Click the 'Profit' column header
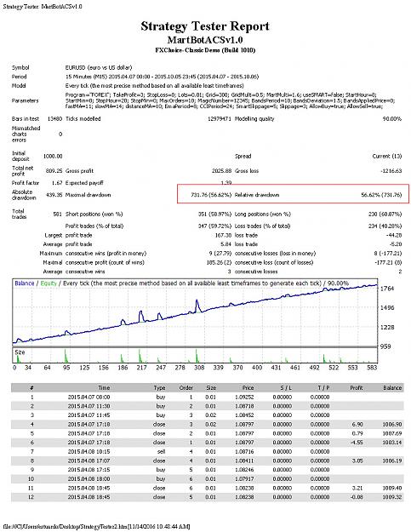The width and height of the screenshot is (411, 532). click(357, 388)
